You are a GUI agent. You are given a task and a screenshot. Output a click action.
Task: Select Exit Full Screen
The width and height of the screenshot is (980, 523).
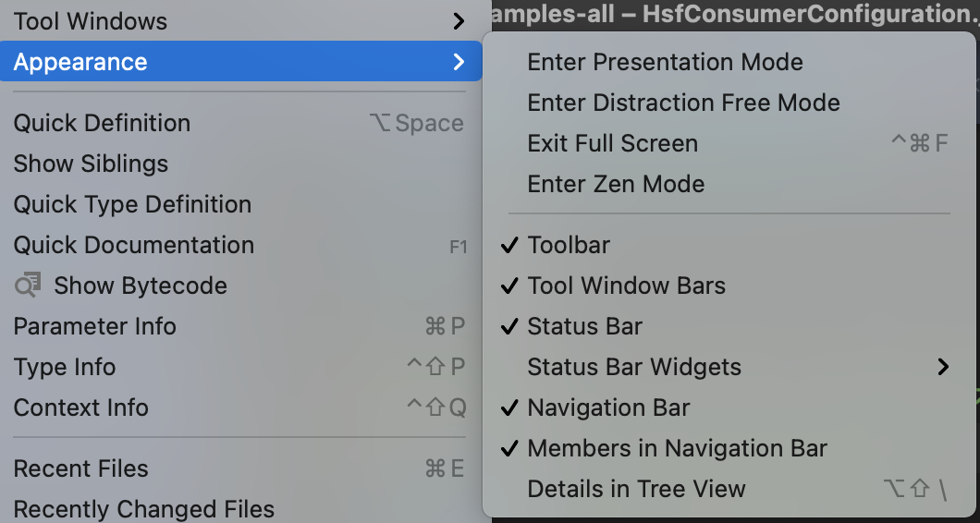point(729,143)
